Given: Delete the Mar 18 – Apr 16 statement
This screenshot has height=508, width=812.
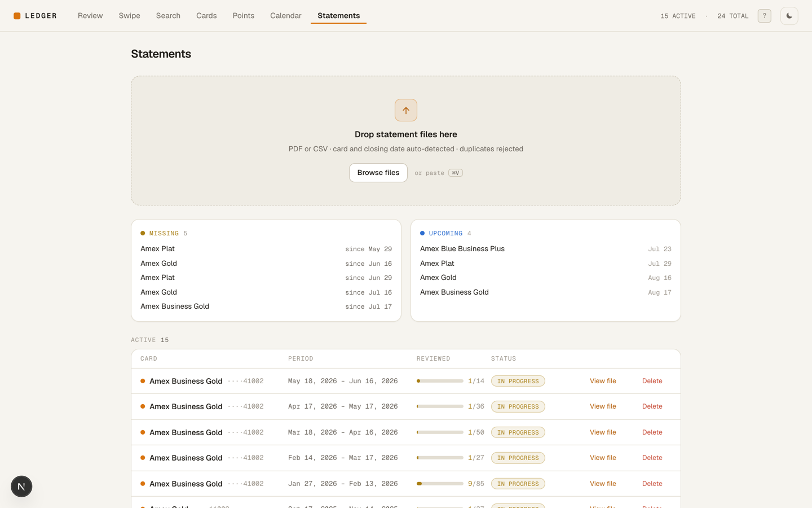Looking at the screenshot, I should point(652,432).
